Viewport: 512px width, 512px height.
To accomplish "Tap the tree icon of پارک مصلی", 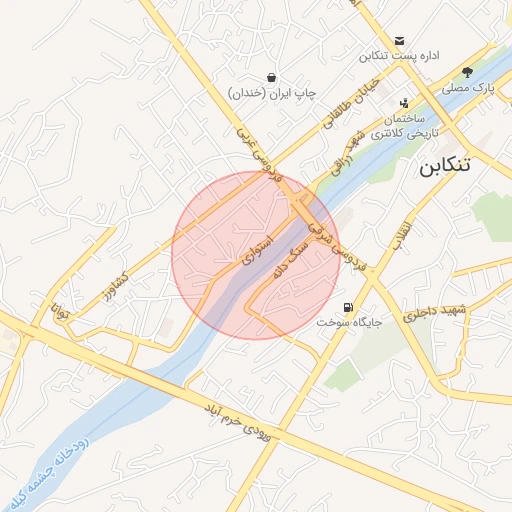I will tap(467, 72).
